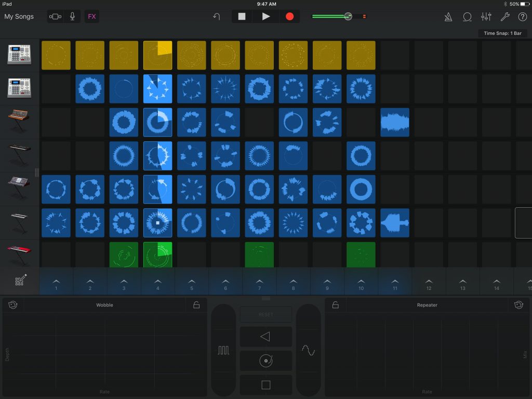Tap the microphone icon in the toolbar

coord(72,17)
